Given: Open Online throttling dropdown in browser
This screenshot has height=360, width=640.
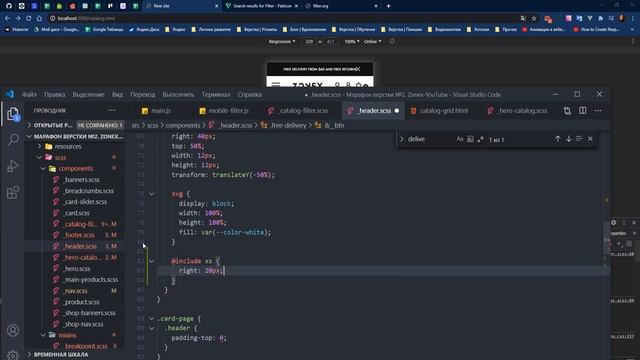Looking at the screenshot, I should point(372,42).
